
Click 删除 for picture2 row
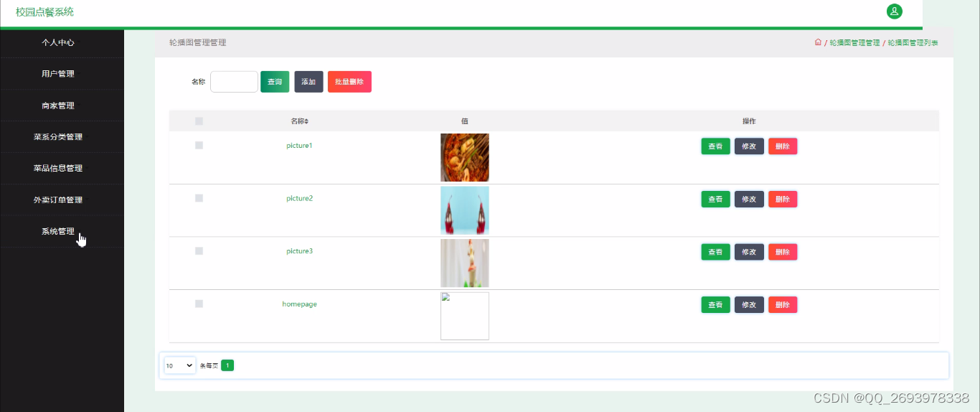783,199
